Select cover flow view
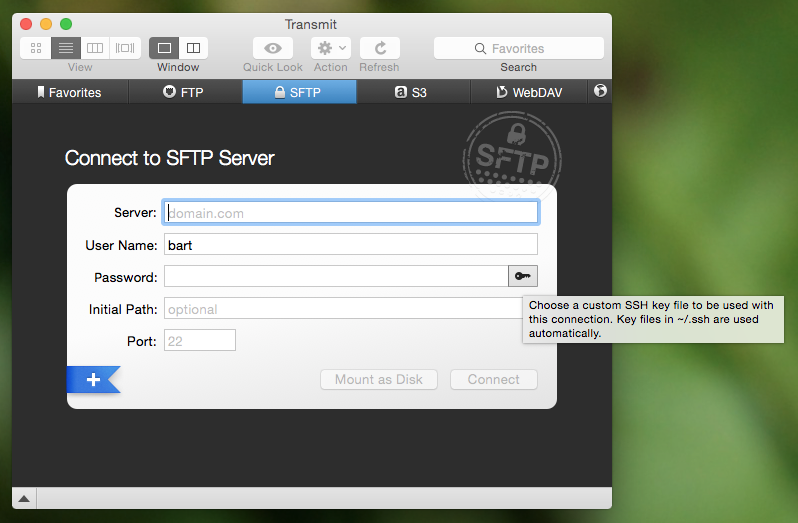 (x=125, y=48)
